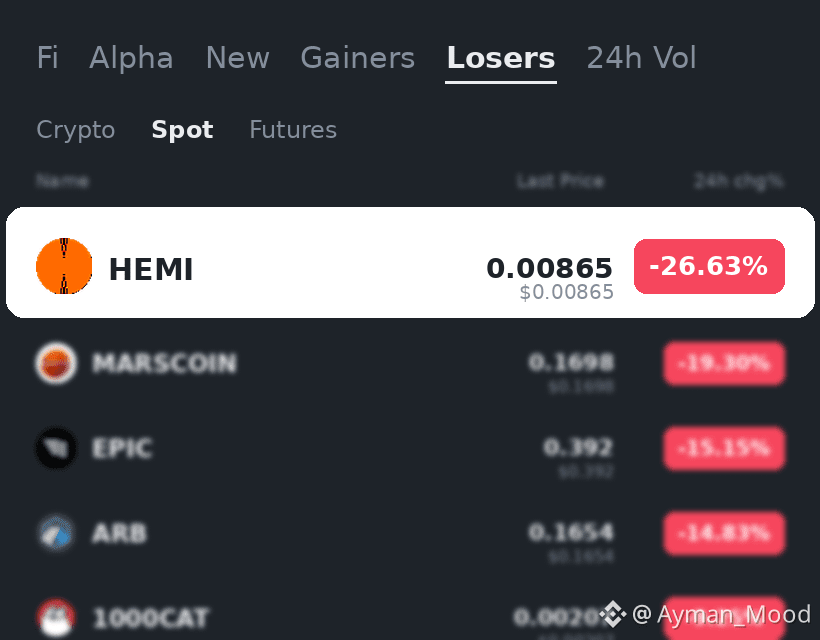This screenshot has width=820, height=640.
Task: Switch to the Alpha tab
Action: [x=131, y=58]
